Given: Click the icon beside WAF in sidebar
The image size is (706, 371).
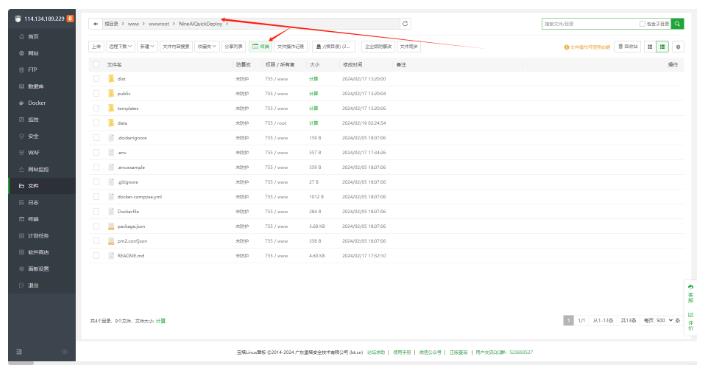Looking at the screenshot, I should [x=21, y=153].
